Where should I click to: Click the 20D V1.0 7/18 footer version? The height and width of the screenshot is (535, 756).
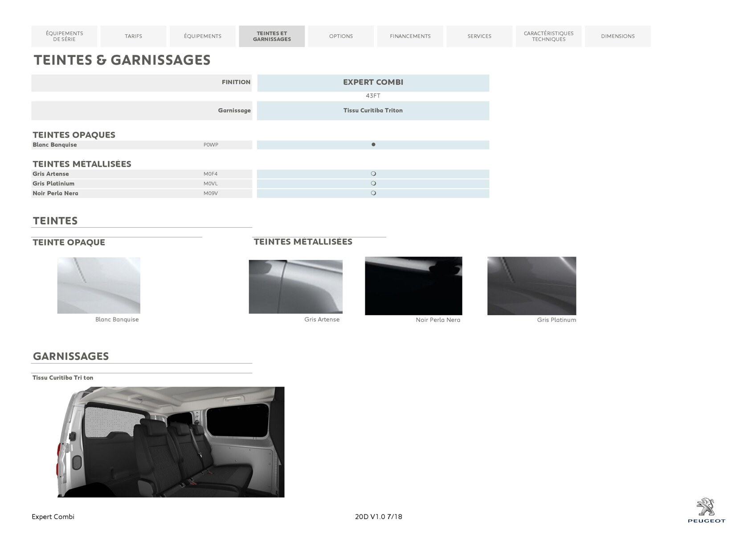[379, 517]
